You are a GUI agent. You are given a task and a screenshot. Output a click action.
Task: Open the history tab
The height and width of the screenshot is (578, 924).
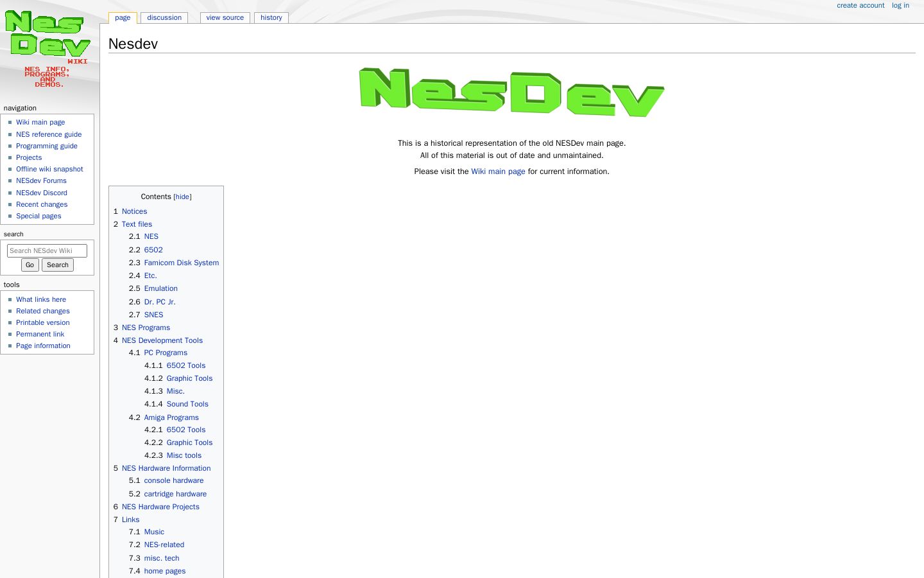pos(271,17)
